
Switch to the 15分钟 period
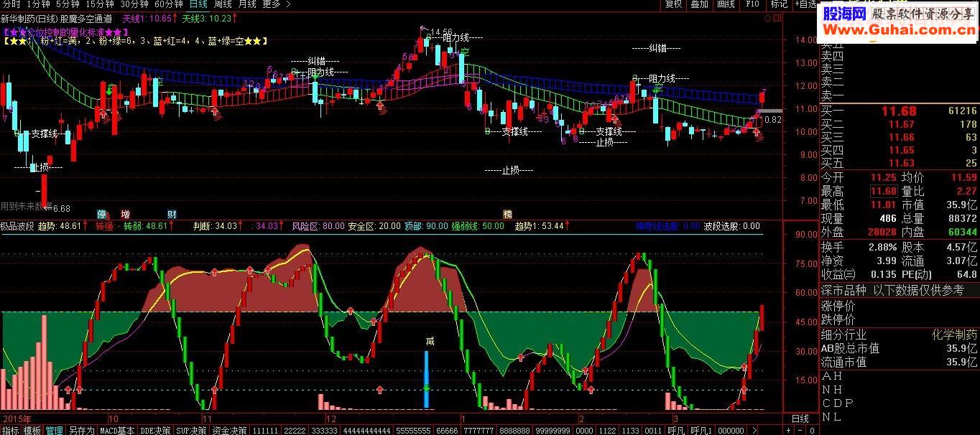(x=100, y=4)
